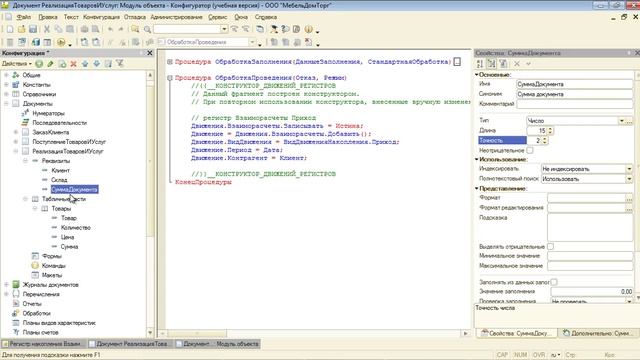This screenshot has width=640, height=360.
Task: Open the Сервис menu
Action: [x=218, y=17]
